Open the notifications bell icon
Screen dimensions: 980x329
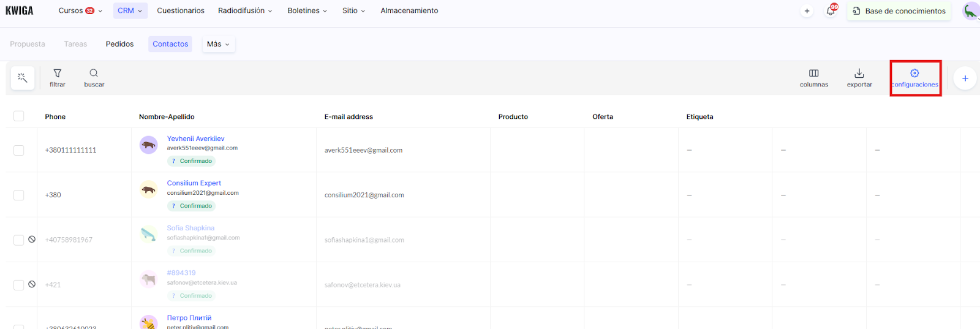pos(831,11)
